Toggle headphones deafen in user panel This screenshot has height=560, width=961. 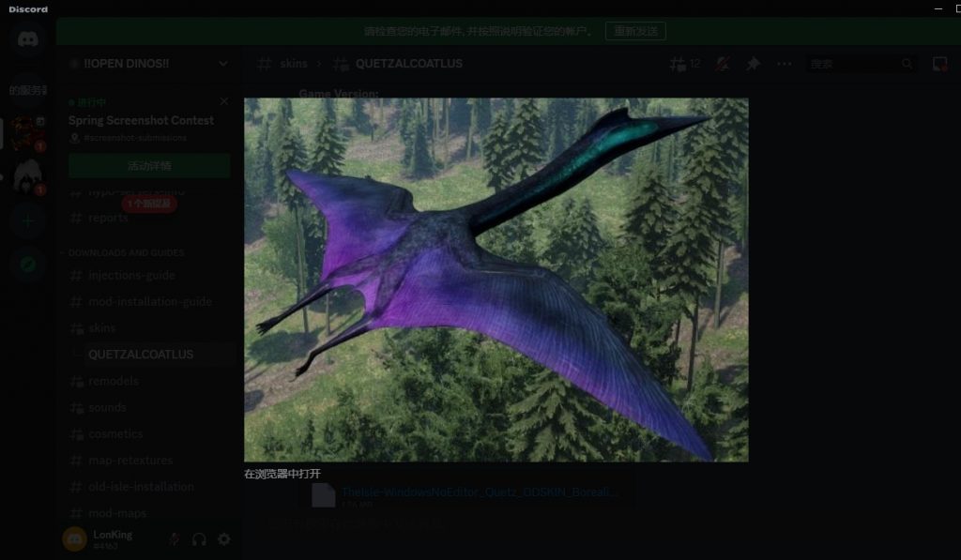(x=199, y=539)
